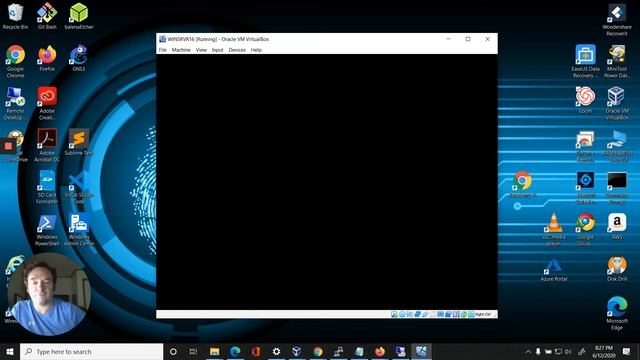Click the volume icon in system tray

[x=568, y=351]
